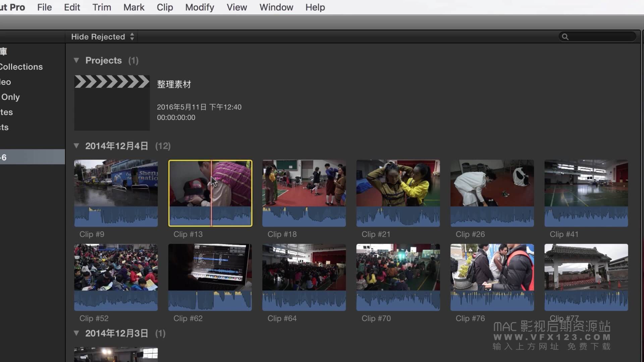Select the Clip #64 thumbnail
Viewport: 644px width, 362px height.
304,277
